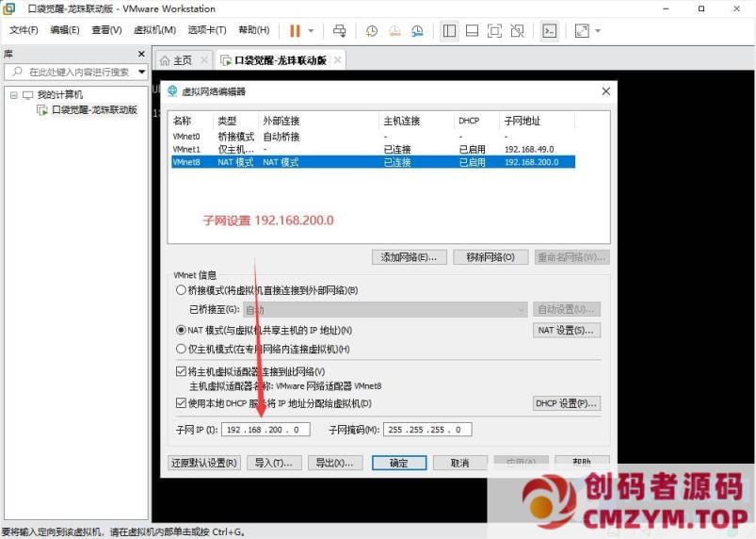Select 我的计算机 in the library tree

click(x=60, y=94)
